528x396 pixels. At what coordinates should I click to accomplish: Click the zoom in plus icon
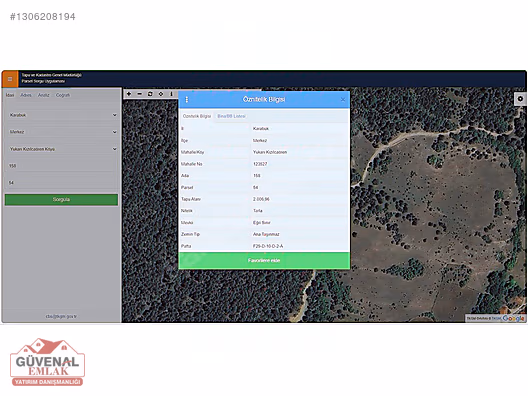[129, 94]
